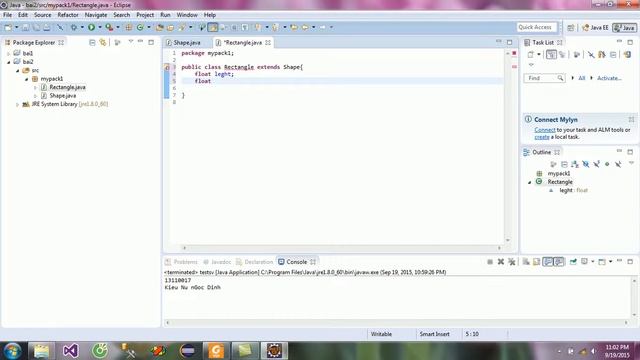This screenshot has width=640, height=360.
Task: Click the All filter link in Task List
Action: coord(582,78)
